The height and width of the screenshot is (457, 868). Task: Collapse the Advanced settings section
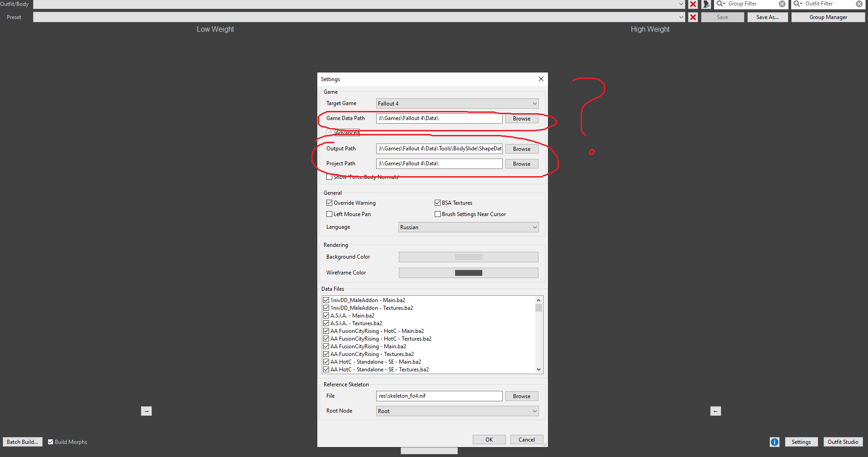tap(330, 133)
